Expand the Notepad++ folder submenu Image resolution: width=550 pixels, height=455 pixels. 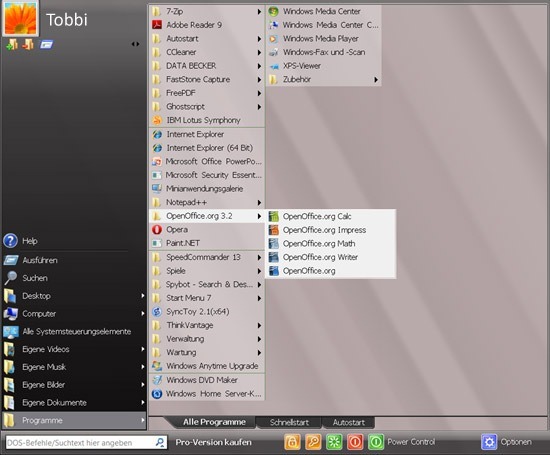pos(207,202)
